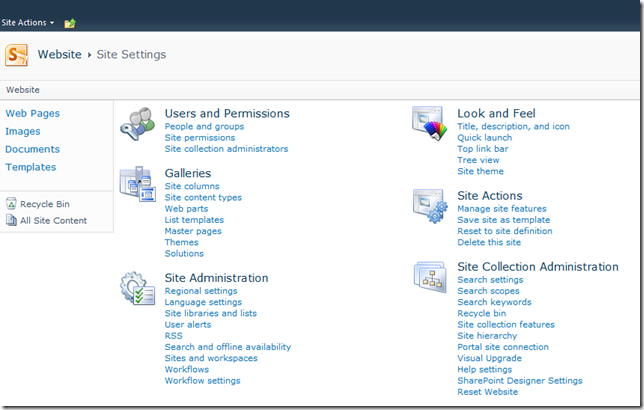
Task: Click the All Site Content icon
Action: click(x=11, y=220)
